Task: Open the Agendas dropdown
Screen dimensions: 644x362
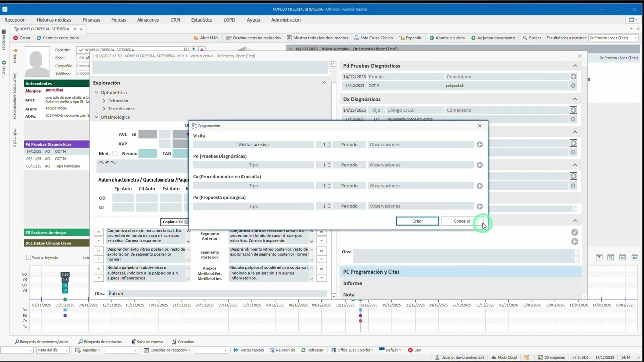Action: click(x=88, y=350)
